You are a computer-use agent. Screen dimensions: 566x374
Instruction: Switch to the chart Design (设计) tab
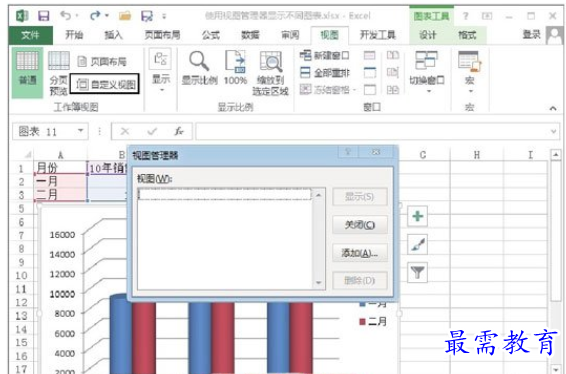[428, 35]
